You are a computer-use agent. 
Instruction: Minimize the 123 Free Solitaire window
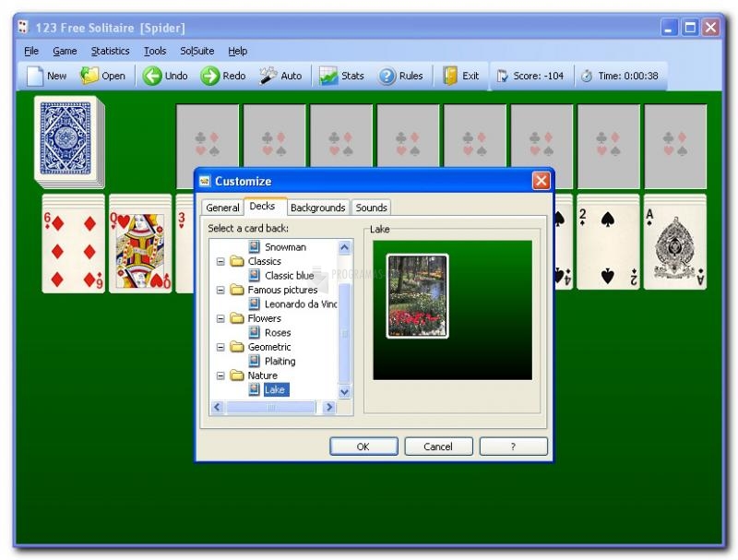pos(669,28)
